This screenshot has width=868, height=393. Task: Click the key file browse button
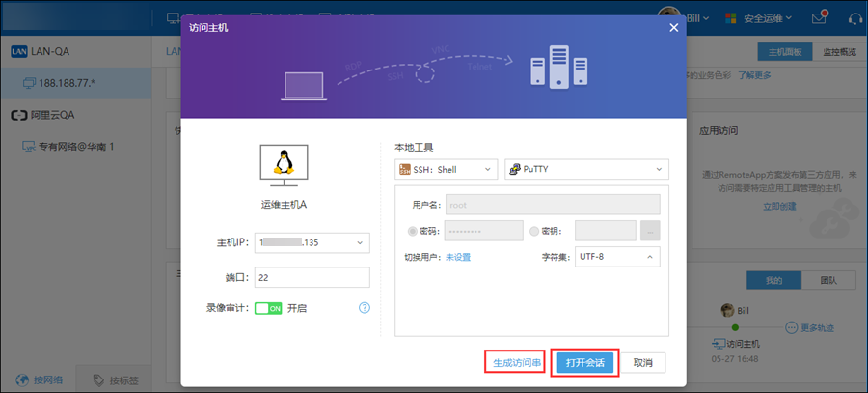click(651, 231)
